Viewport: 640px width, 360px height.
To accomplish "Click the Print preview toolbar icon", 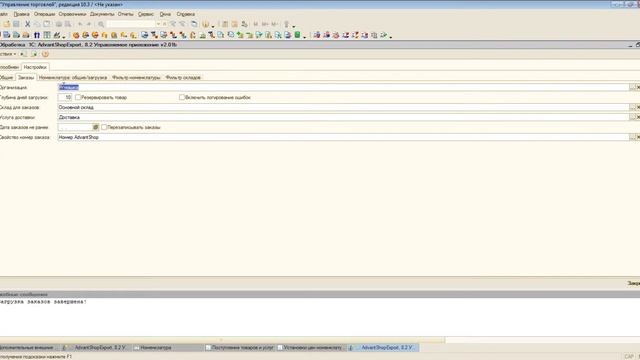I will (68, 24).
